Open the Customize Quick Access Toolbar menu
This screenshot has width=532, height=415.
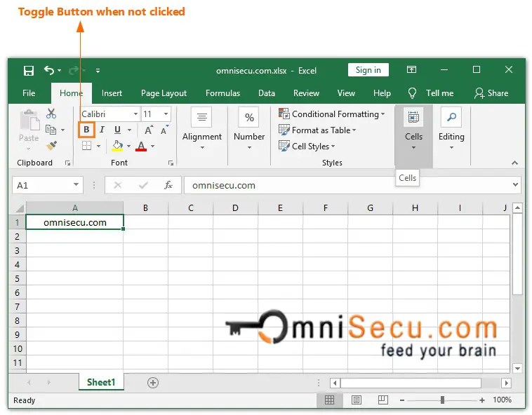[x=98, y=71]
